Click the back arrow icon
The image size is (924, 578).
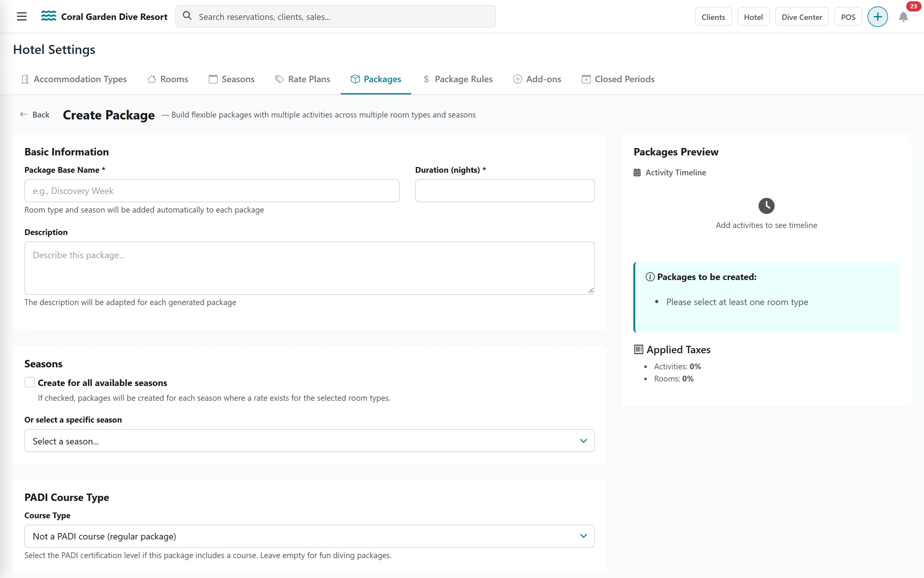[x=24, y=114]
